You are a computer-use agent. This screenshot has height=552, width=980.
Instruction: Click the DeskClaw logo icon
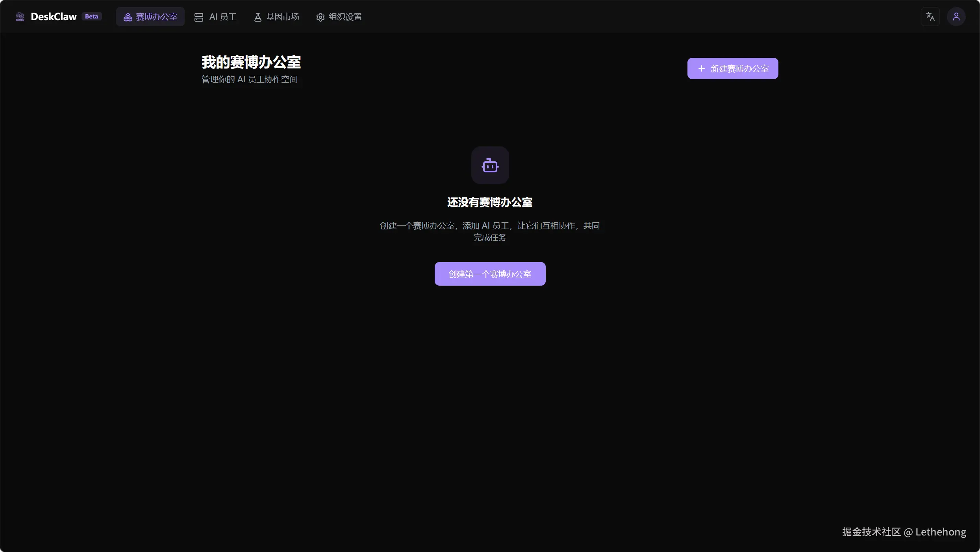(x=20, y=17)
